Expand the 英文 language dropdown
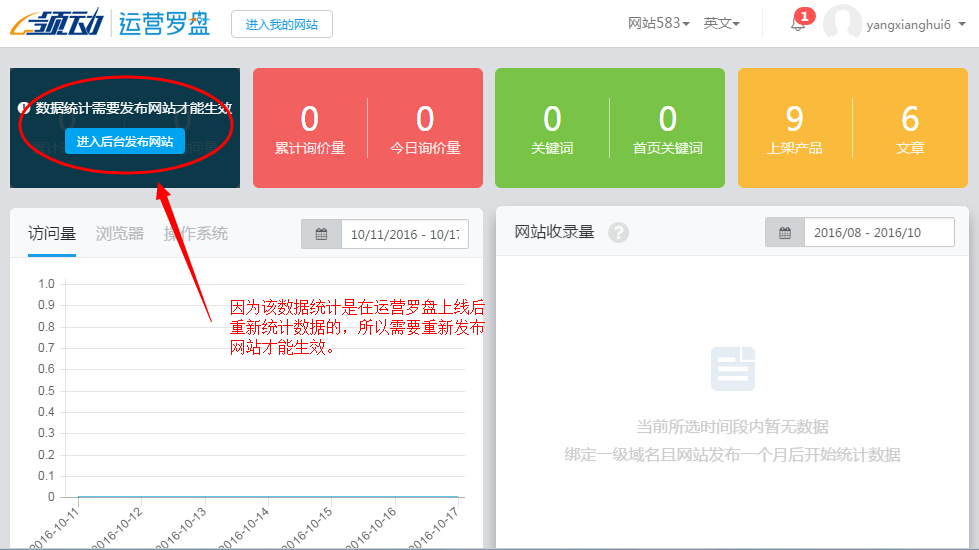 tap(721, 24)
